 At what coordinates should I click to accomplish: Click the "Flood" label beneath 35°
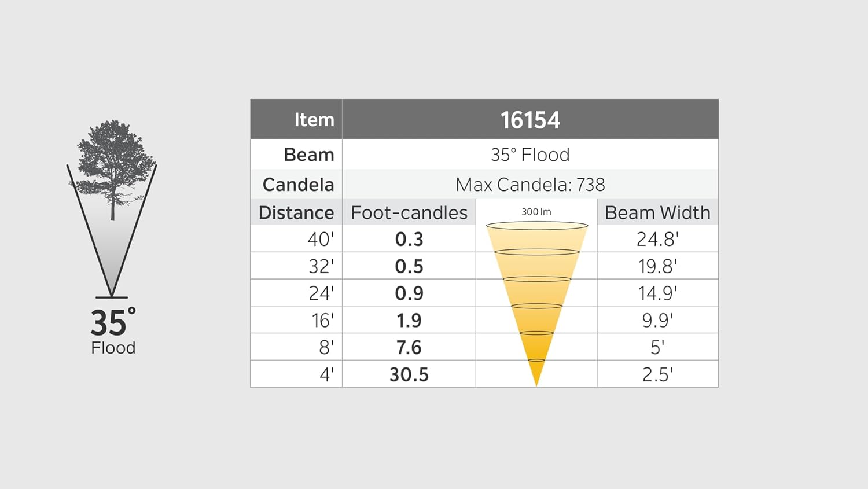113,348
